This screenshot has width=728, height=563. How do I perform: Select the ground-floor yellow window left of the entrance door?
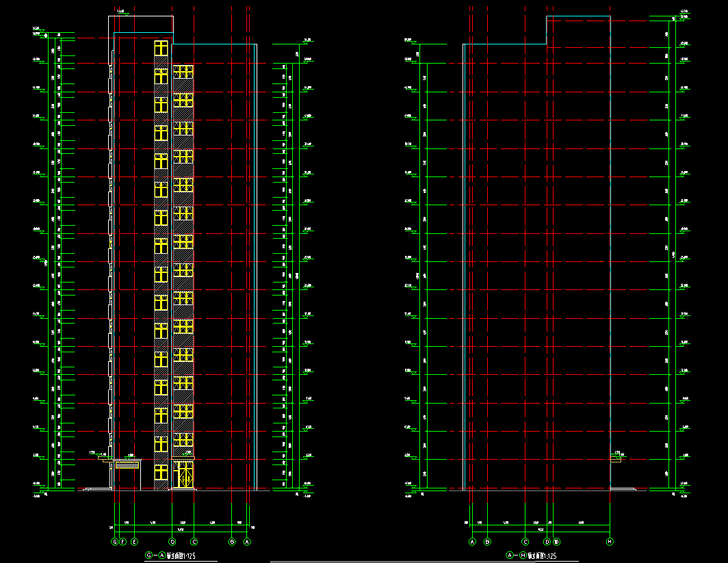tap(161, 472)
